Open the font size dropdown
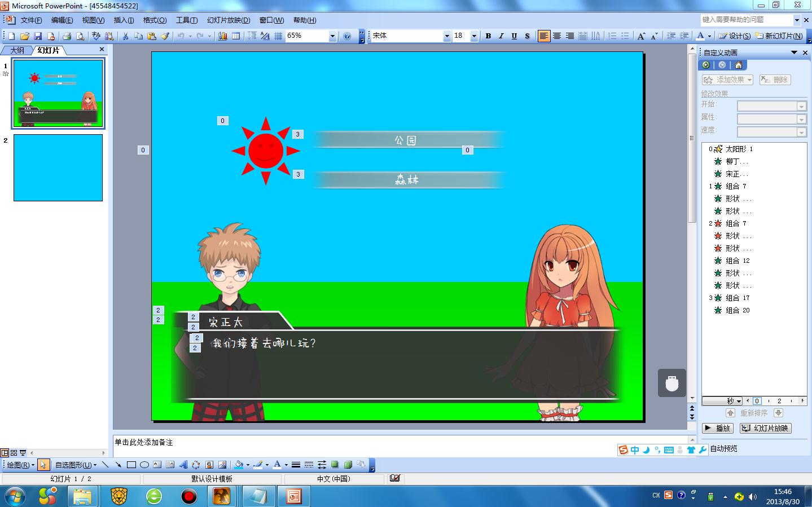Viewport: 812px width, 507px height. [x=474, y=36]
